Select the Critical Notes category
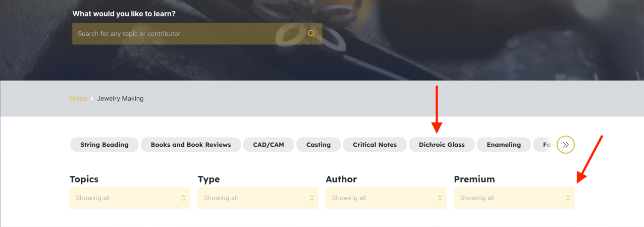This screenshot has height=227, width=644. point(375,145)
